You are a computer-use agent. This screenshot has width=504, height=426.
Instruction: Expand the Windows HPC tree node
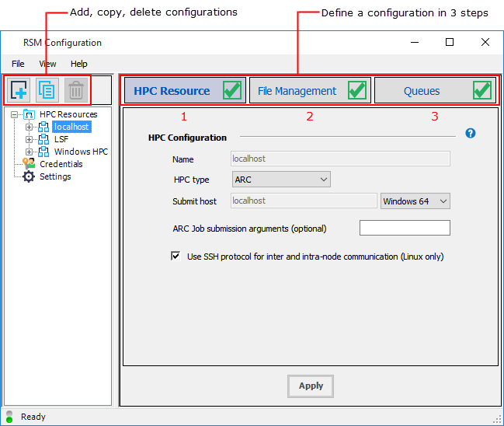(x=29, y=152)
